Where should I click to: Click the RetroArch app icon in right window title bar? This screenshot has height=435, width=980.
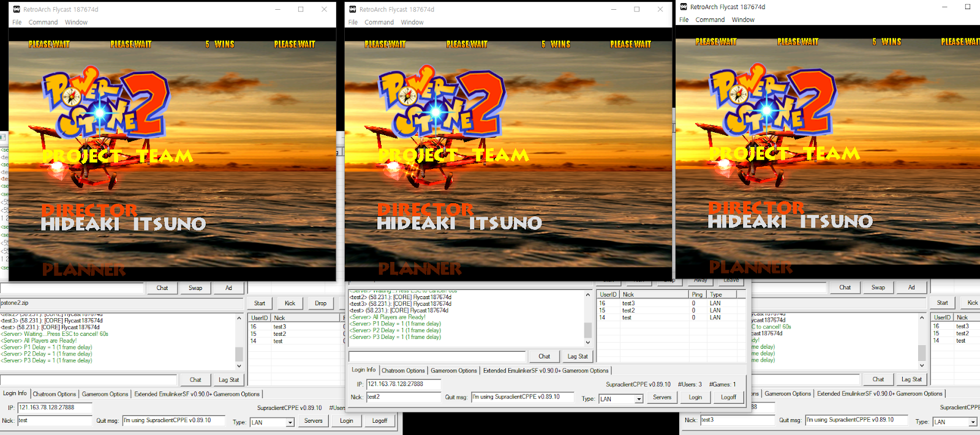pos(683,7)
